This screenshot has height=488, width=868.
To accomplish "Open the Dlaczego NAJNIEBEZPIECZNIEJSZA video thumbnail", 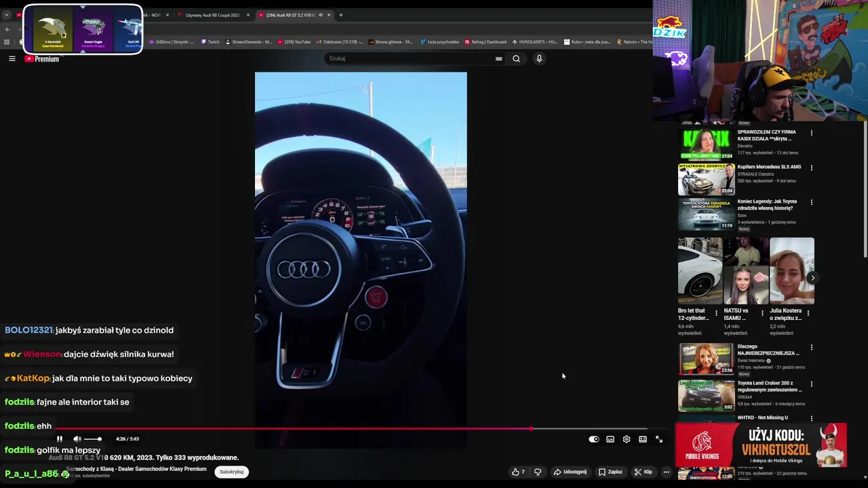I will tap(706, 359).
